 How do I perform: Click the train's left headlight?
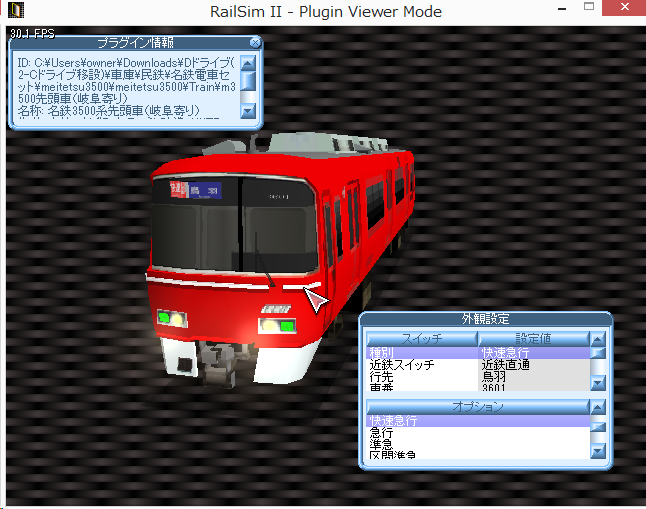coord(171,319)
